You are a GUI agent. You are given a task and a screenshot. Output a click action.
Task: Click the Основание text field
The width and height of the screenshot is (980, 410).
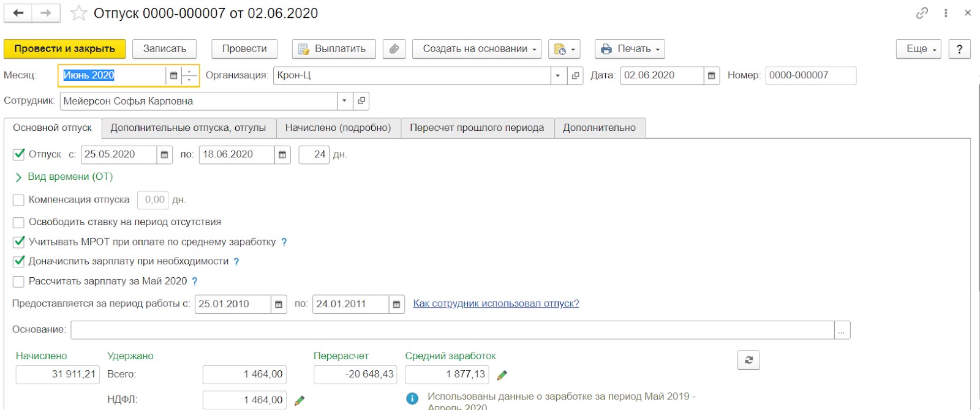(x=453, y=330)
